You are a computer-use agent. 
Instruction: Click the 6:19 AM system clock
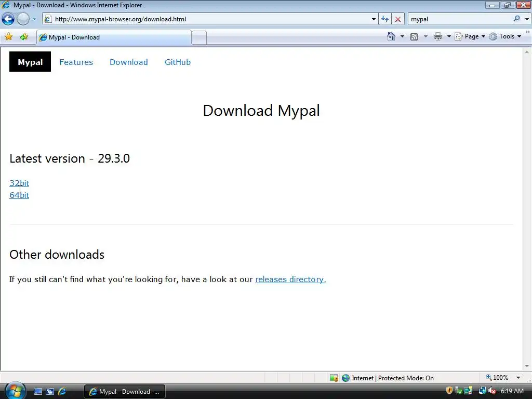(x=512, y=391)
